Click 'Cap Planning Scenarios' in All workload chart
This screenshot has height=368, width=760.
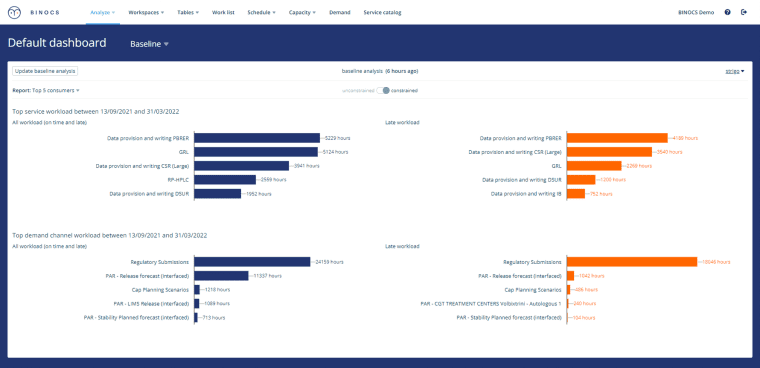click(x=160, y=289)
